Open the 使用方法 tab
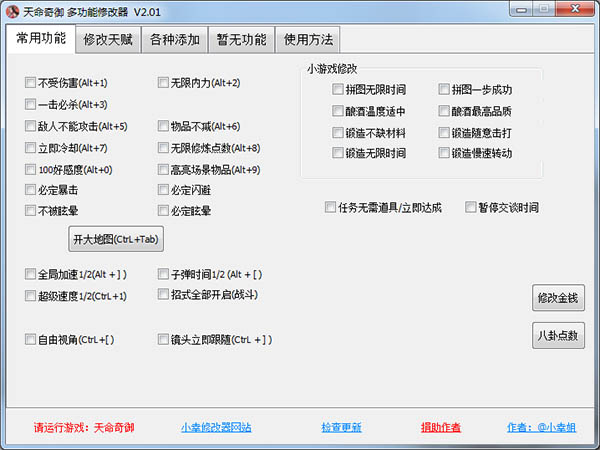Viewport: 600px width, 450px height. (308, 39)
